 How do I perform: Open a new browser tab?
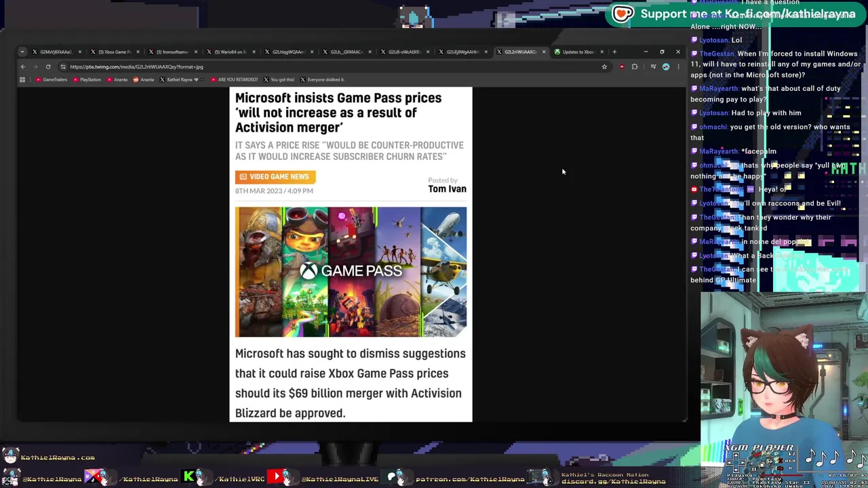(614, 52)
